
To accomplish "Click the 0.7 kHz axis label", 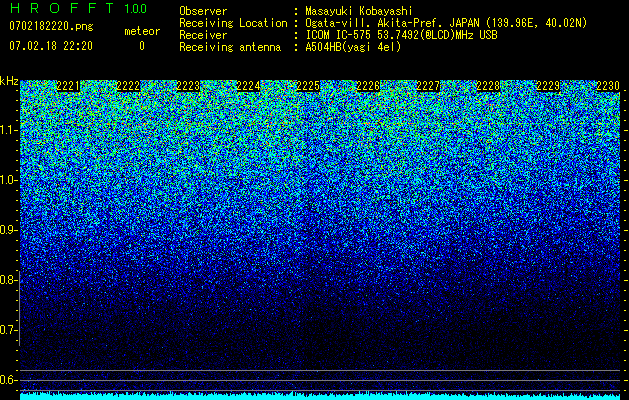I will tap(8, 330).
